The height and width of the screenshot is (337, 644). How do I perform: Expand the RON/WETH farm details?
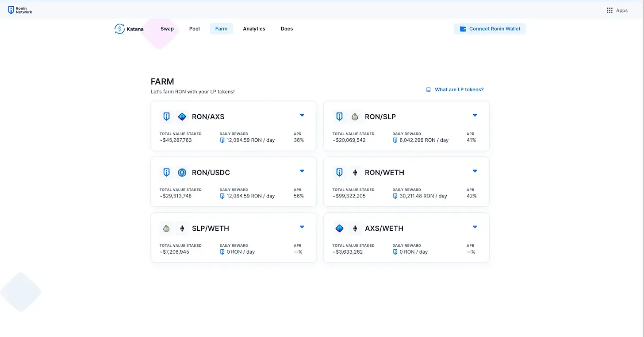coord(475,170)
